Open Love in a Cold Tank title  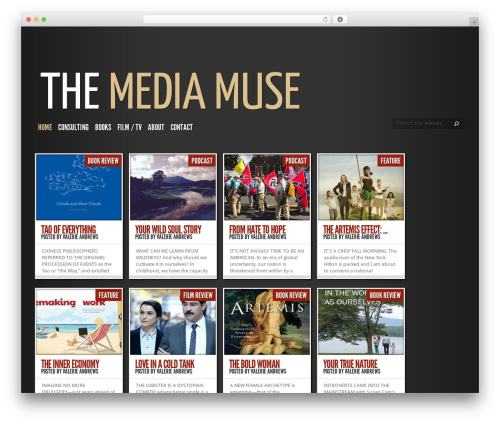click(x=165, y=364)
